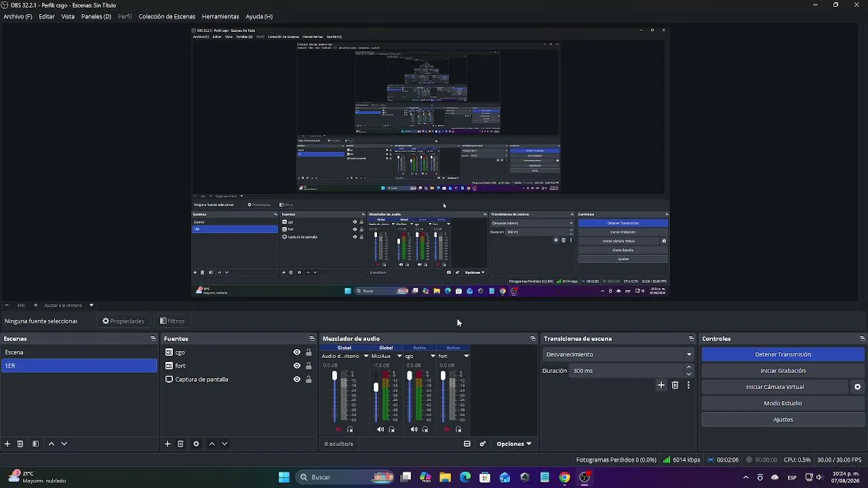Viewport: 868px width, 488px height.
Task: Delete the selected scene with trash icon
Action: point(20,444)
